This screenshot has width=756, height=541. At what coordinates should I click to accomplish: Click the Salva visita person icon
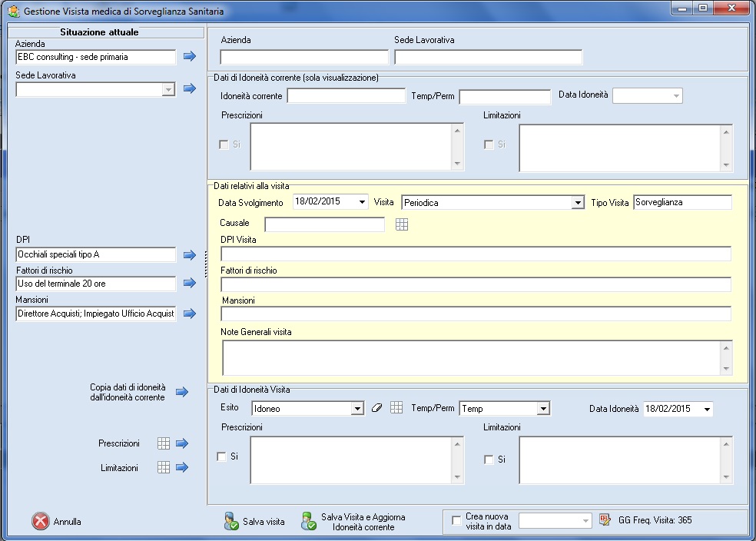pos(231,521)
